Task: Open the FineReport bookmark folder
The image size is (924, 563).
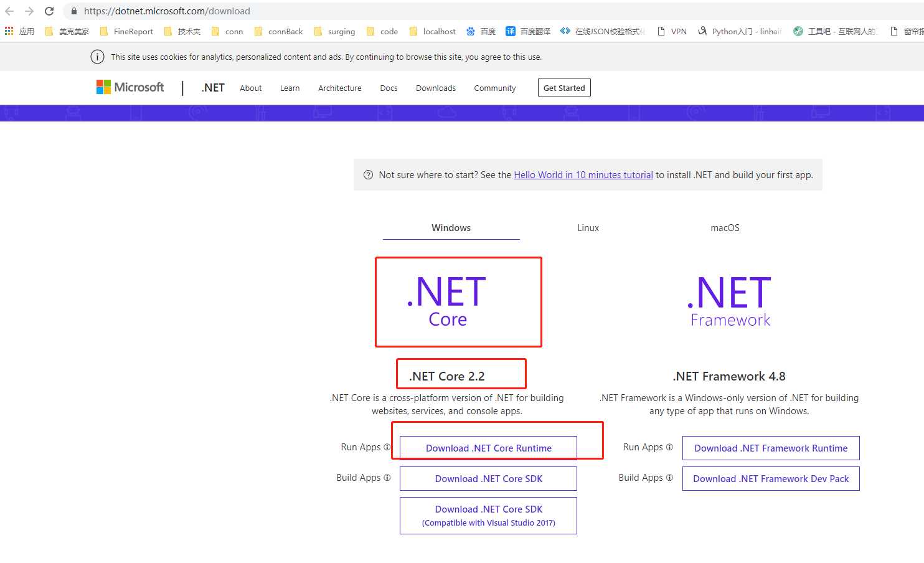Action: pyautogui.click(x=126, y=31)
